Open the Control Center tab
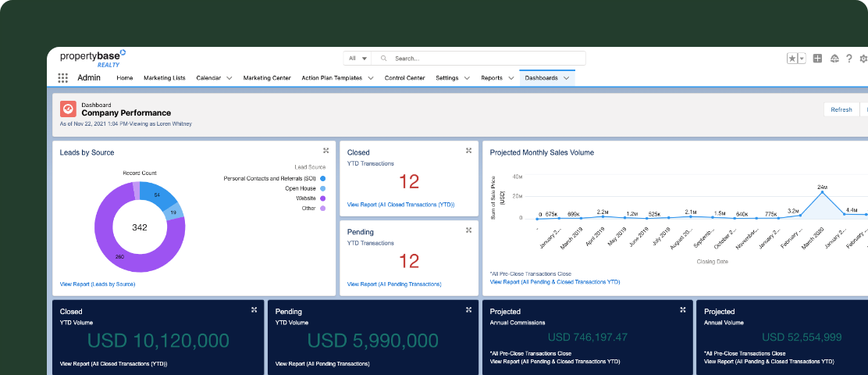Viewport: 868px width, 375px height. click(404, 78)
